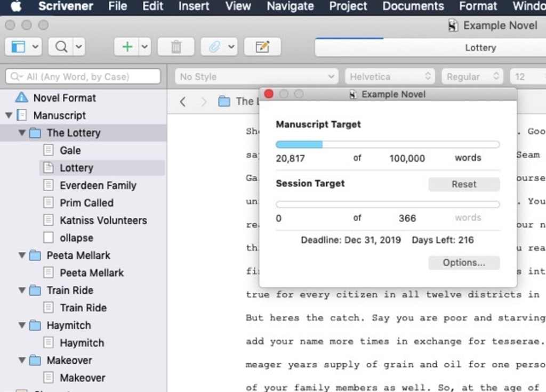
Task: Collapse the Makeover folder
Action: (x=22, y=360)
